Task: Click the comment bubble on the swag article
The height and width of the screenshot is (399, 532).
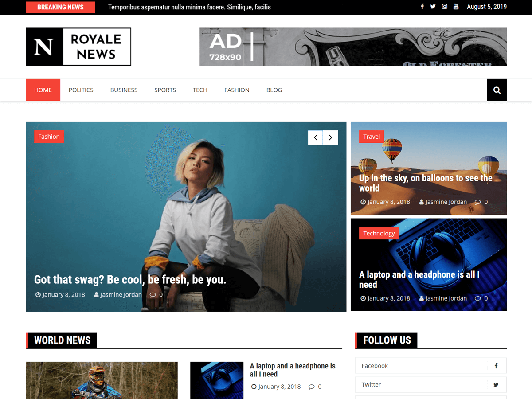Action: tap(152, 294)
